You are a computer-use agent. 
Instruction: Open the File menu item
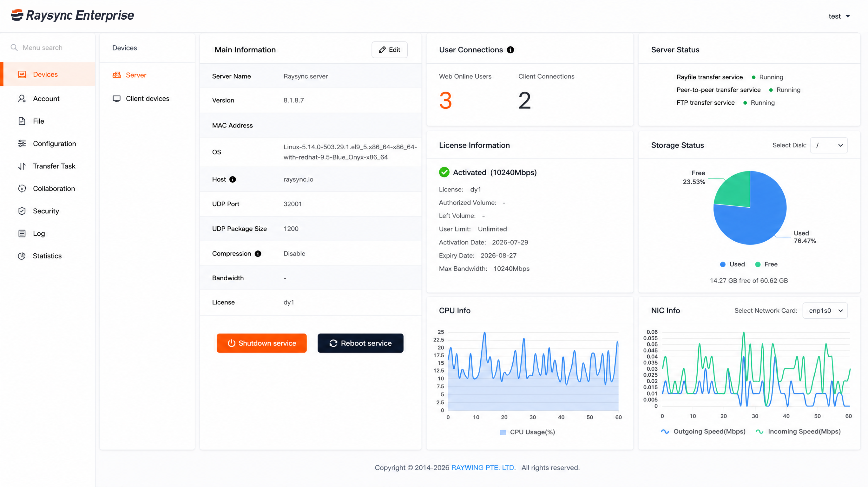(x=48, y=121)
